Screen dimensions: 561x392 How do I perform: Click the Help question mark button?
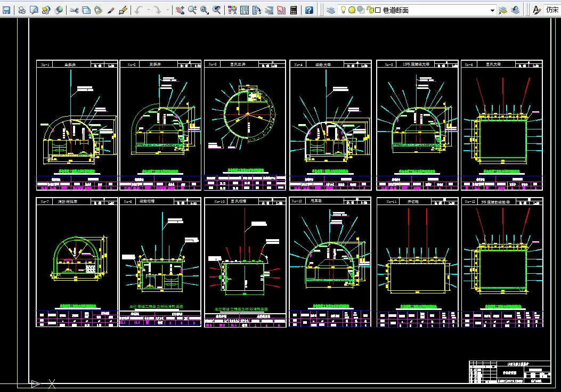coord(310,10)
